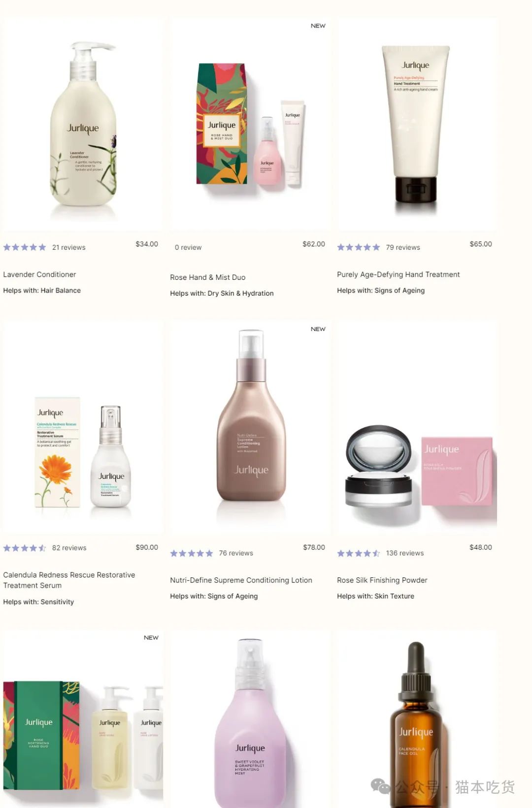Click the 82 reviews link for Calendula Serum
Screen dimensions: 532x808
click(x=69, y=548)
